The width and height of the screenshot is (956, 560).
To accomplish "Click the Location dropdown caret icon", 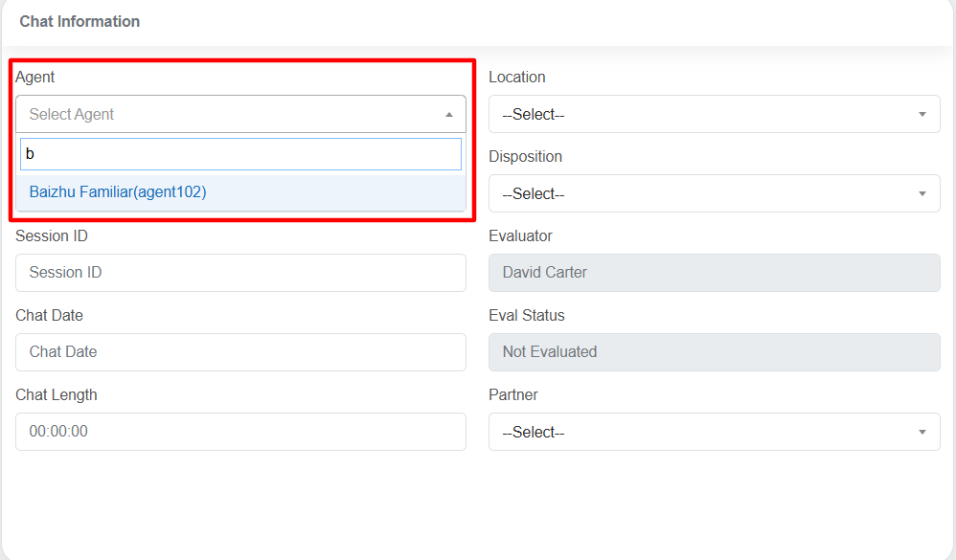I will click(922, 115).
